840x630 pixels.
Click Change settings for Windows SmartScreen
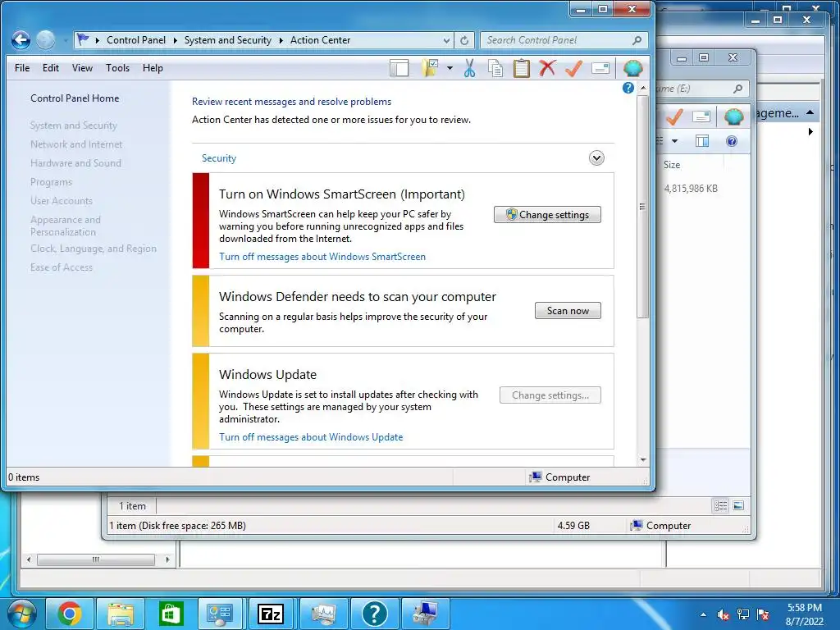click(547, 215)
